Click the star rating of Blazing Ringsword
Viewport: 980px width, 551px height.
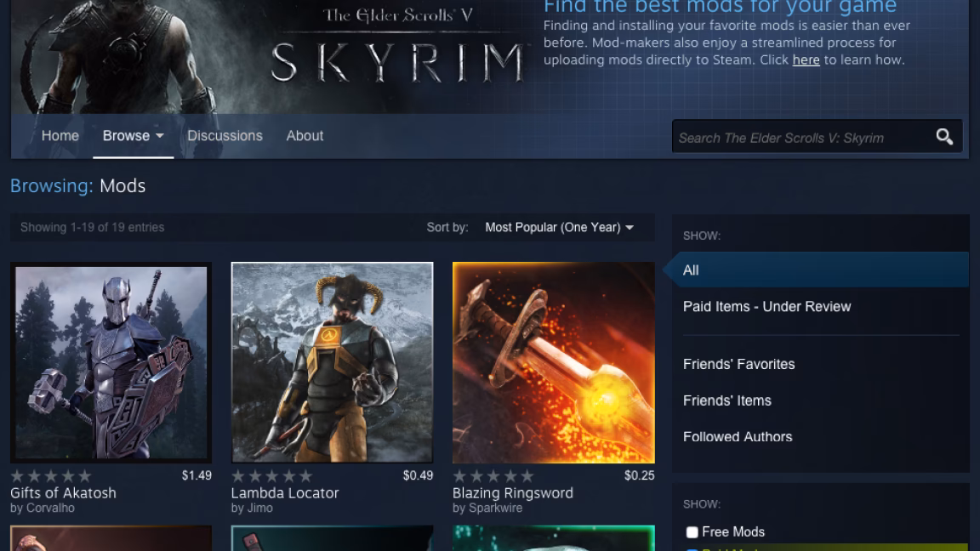[x=493, y=476]
